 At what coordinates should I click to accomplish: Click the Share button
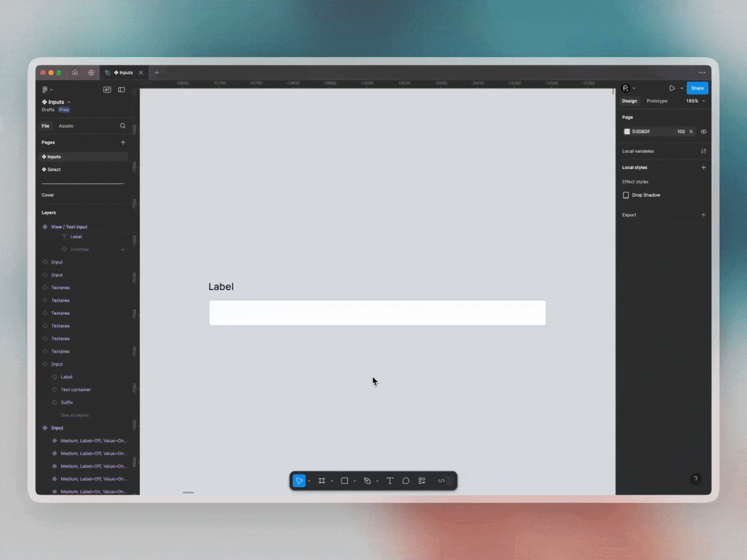[697, 88]
